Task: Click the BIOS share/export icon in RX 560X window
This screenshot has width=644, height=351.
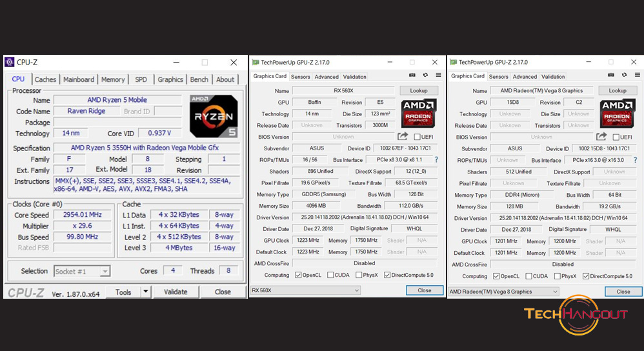Action: tap(403, 136)
